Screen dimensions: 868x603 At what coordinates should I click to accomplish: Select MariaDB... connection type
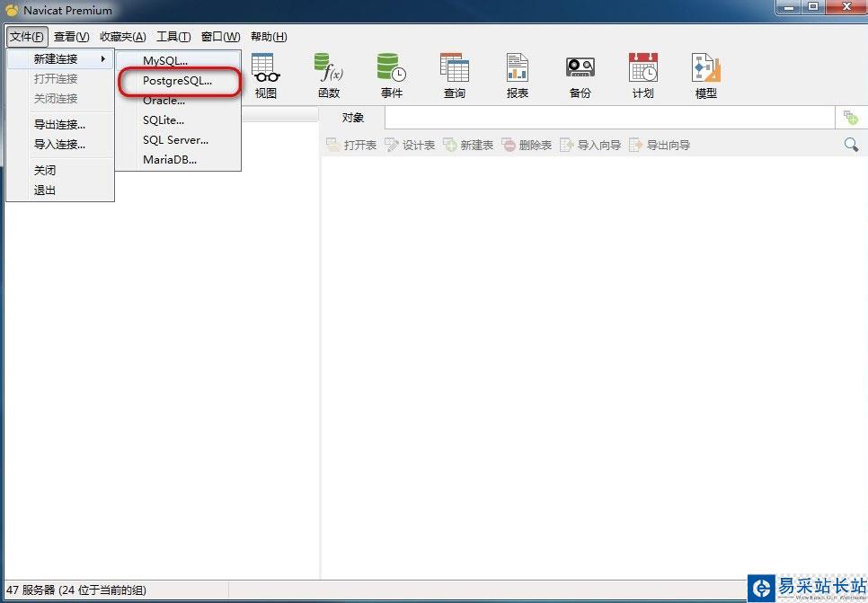pos(178,160)
